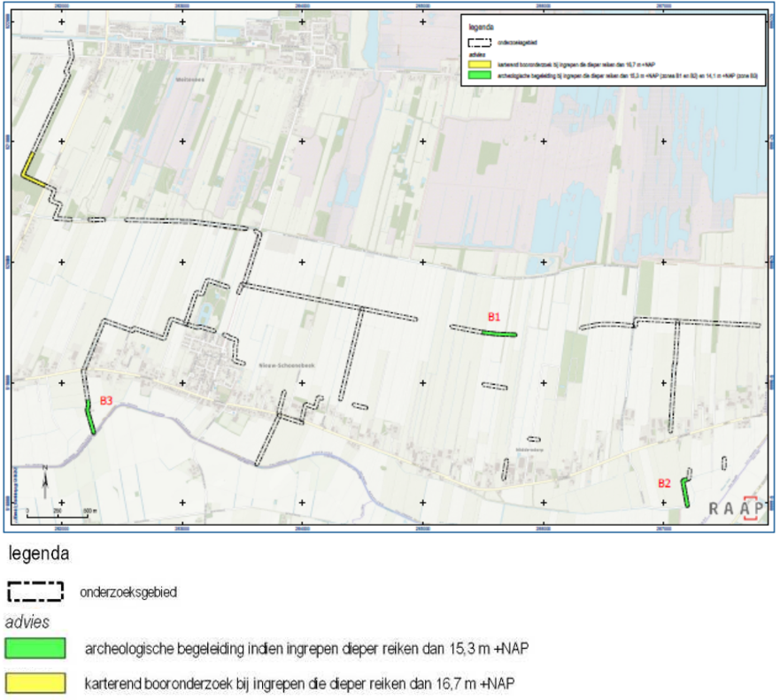The image size is (780, 700).
Task: Select the red B1 zone label
Action: coord(495,316)
